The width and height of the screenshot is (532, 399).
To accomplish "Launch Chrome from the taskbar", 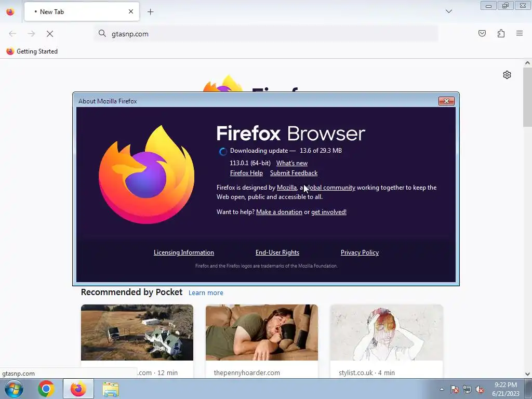I will pyautogui.click(x=46, y=389).
